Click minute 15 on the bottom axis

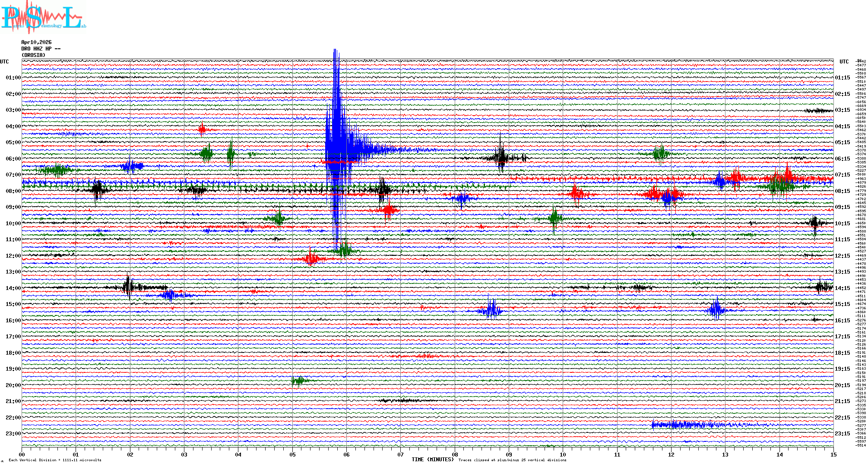[833, 455]
